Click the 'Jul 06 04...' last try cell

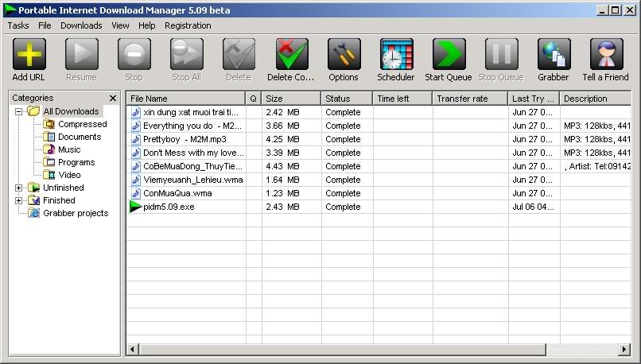point(533,207)
